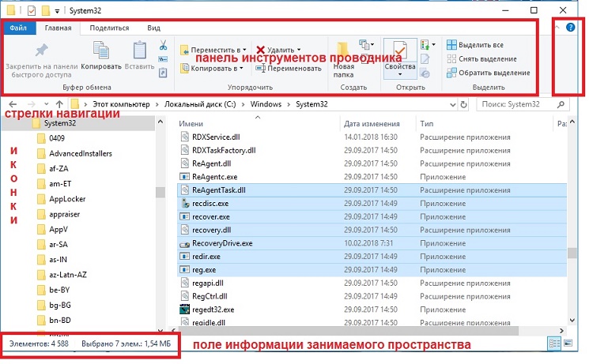
Task: Switch to large icons view in the status bar
Action: 568,343
